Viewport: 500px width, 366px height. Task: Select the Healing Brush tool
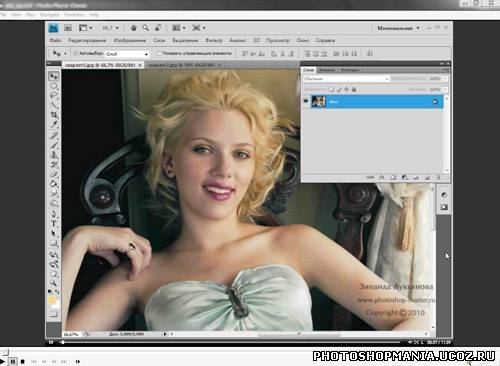(x=53, y=135)
